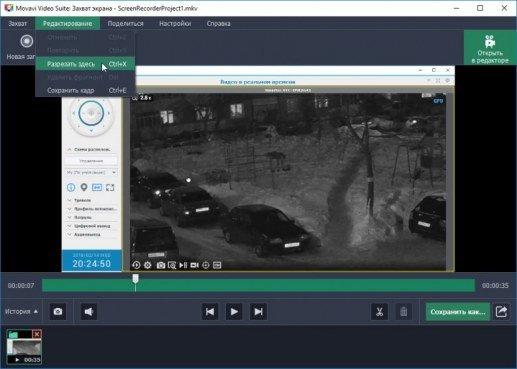Open the Настройки menu
Screen dimensions: 517x369
[x=175, y=24]
